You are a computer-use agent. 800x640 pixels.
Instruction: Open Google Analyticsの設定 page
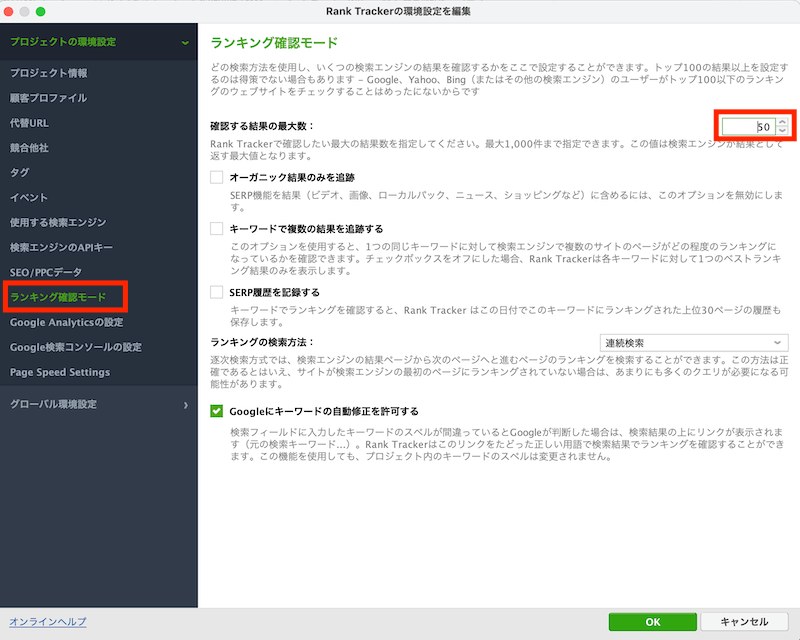coord(66,323)
